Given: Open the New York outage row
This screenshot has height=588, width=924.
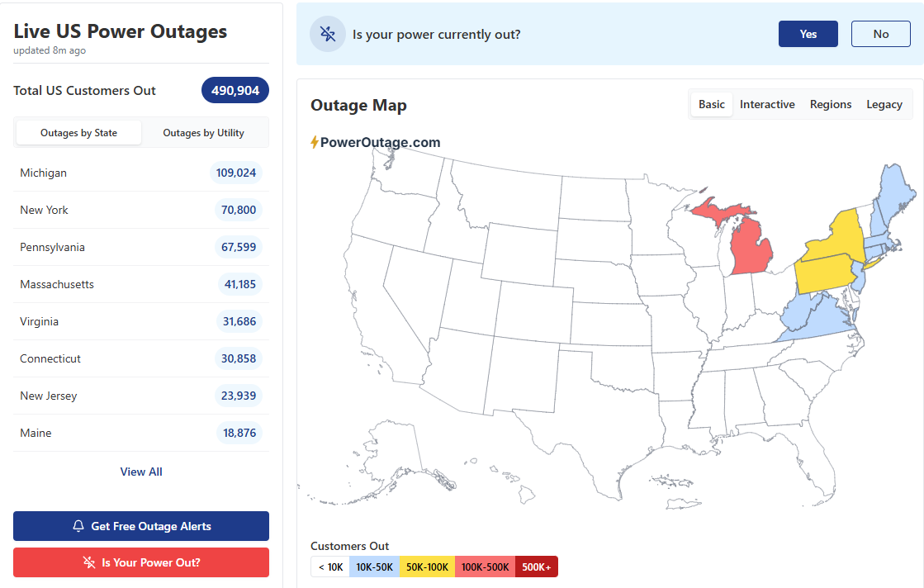Looking at the screenshot, I should pyautogui.click(x=141, y=210).
